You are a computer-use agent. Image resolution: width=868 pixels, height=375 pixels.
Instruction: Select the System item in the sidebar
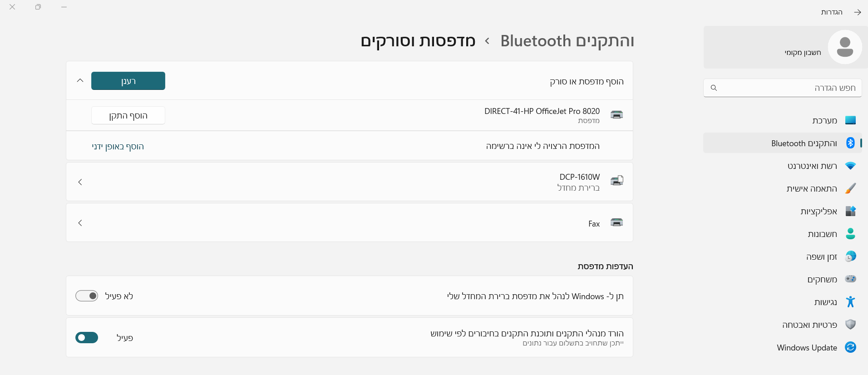(x=824, y=120)
